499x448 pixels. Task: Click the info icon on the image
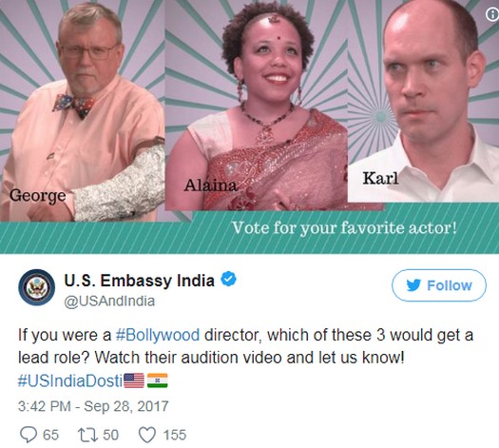coord(492,14)
